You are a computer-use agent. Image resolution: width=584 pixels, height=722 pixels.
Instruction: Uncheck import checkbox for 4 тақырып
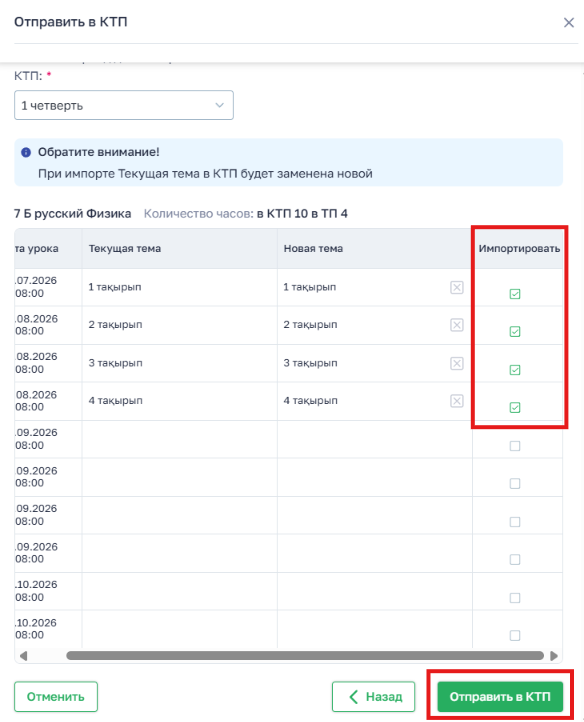pyautogui.click(x=515, y=408)
